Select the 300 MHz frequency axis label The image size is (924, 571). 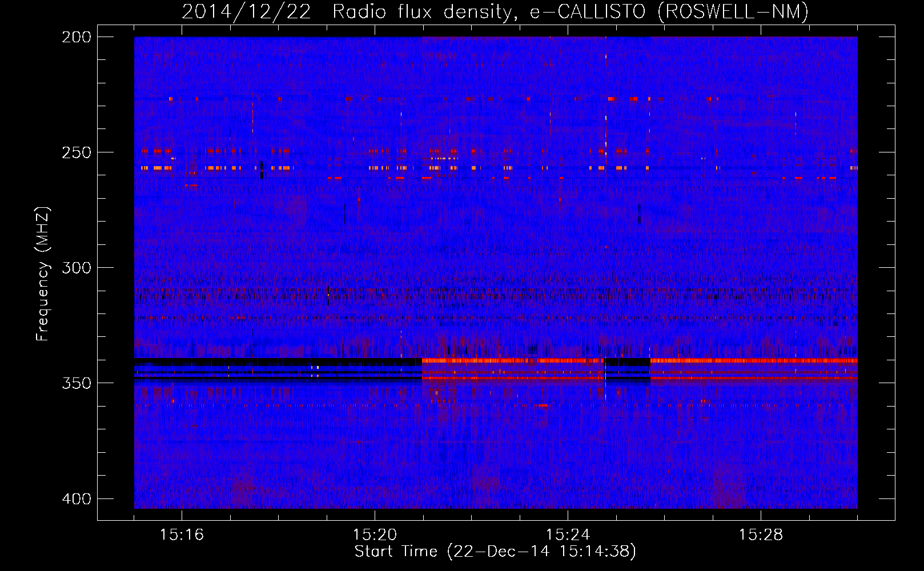[x=76, y=268]
